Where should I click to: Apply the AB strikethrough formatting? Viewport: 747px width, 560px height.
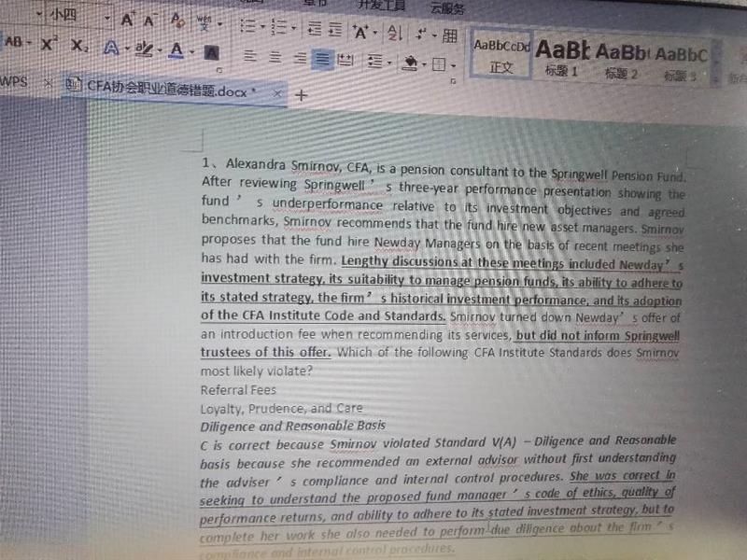[14, 42]
